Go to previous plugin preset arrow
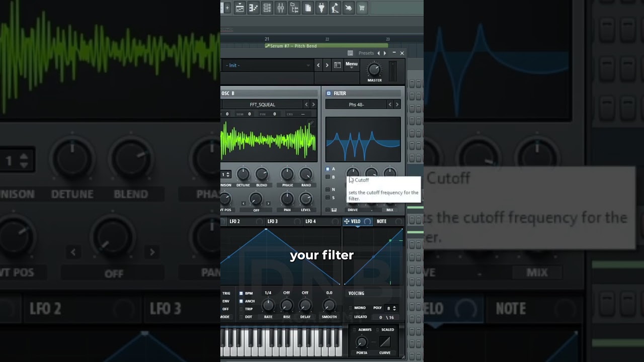Screen dimensions: 644x362 pos(379,53)
